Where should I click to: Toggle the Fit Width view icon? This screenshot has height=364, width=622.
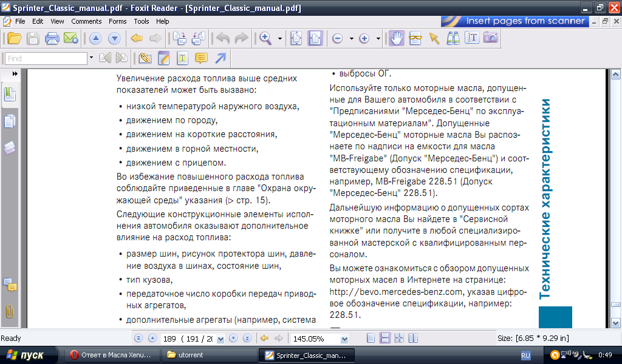tap(315, 38)
